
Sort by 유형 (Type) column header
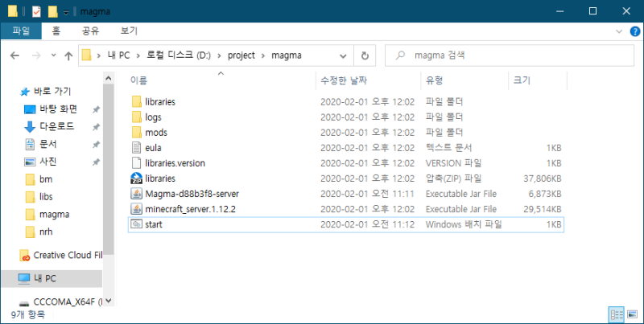(465, 80)
